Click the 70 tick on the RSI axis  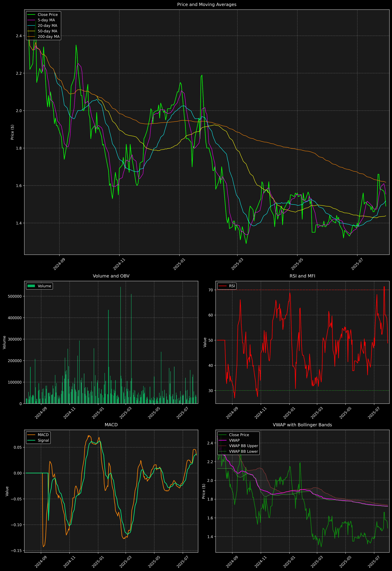[x=211, y=290]
